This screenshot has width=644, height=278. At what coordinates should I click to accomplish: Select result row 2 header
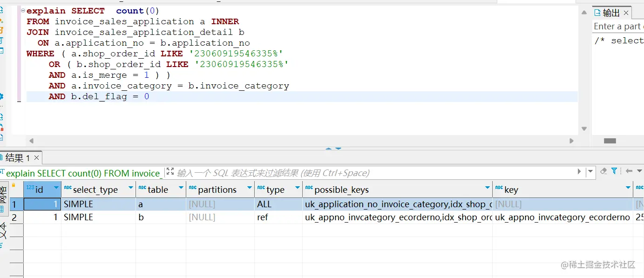tap(16, 217)
